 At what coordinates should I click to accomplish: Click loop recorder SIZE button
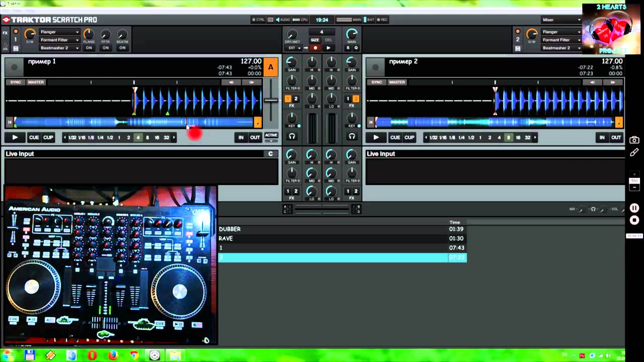point(315,40)
